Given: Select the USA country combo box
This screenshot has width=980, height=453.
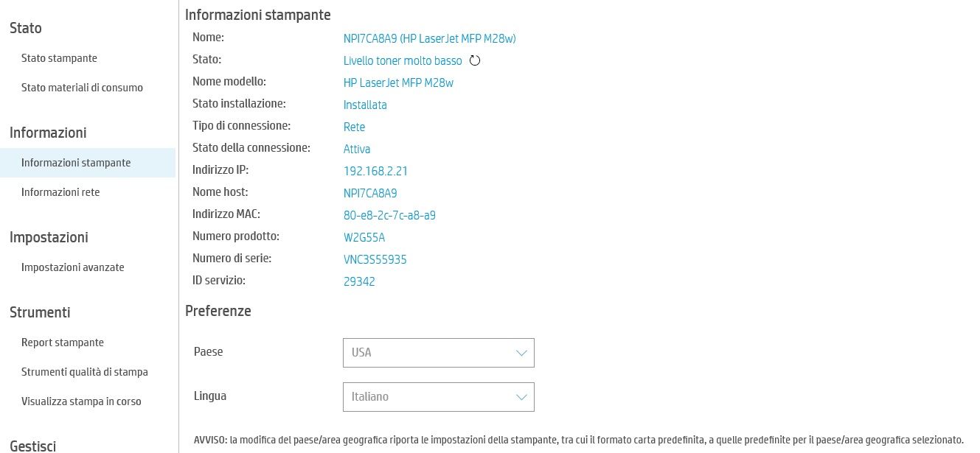Looking at the screenshot, I should coord(438,353).
